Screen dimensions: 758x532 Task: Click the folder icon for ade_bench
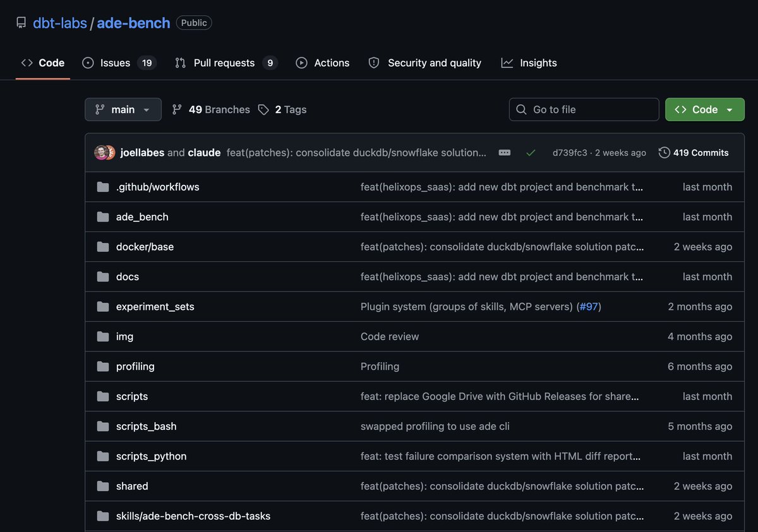(x=103, y=216)
